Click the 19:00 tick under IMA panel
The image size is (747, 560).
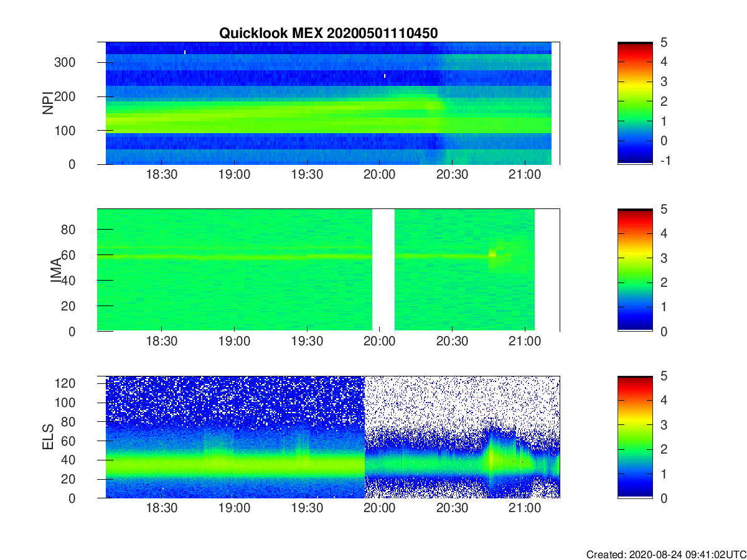click(x=235, y=342)
